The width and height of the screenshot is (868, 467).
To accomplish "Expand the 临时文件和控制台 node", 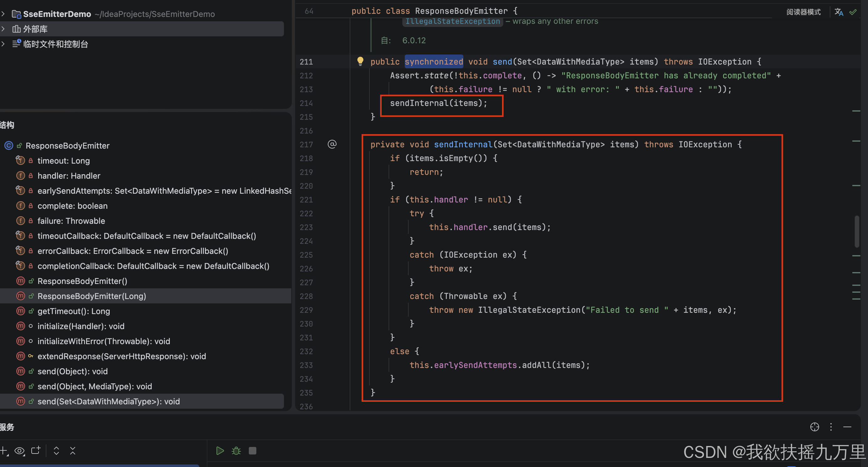I will point(3,44).
